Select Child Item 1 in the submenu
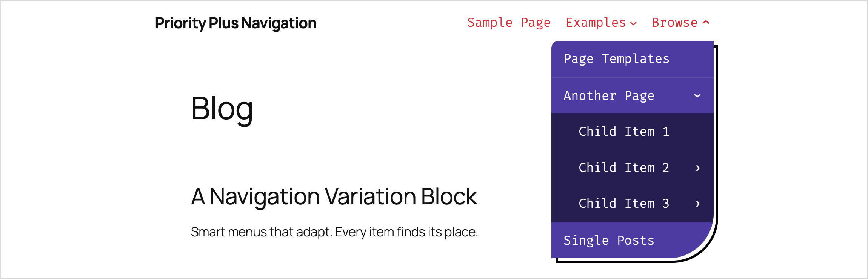This screenshot has height=279, width=868. [624, 132]
